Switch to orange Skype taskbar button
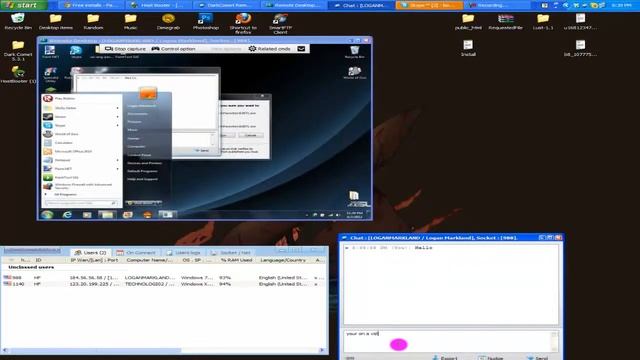This screenshot has width=640, height=360. (429, 5)
